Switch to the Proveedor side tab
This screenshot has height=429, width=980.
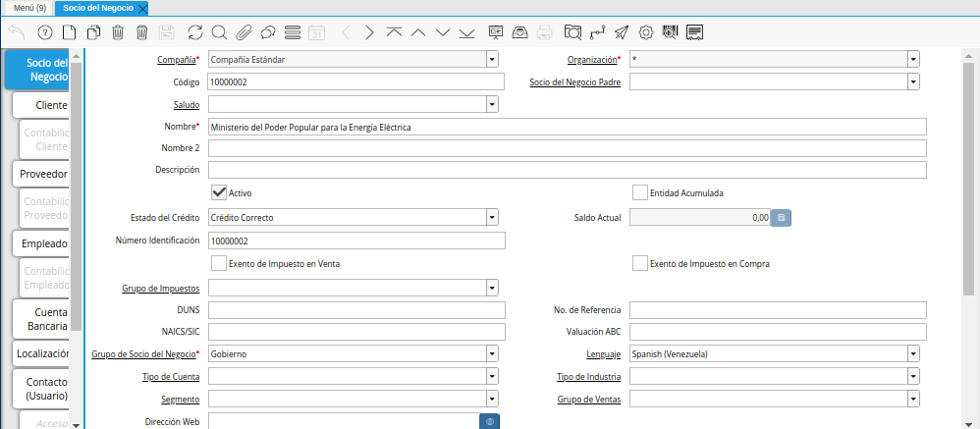tap(43, 174)
